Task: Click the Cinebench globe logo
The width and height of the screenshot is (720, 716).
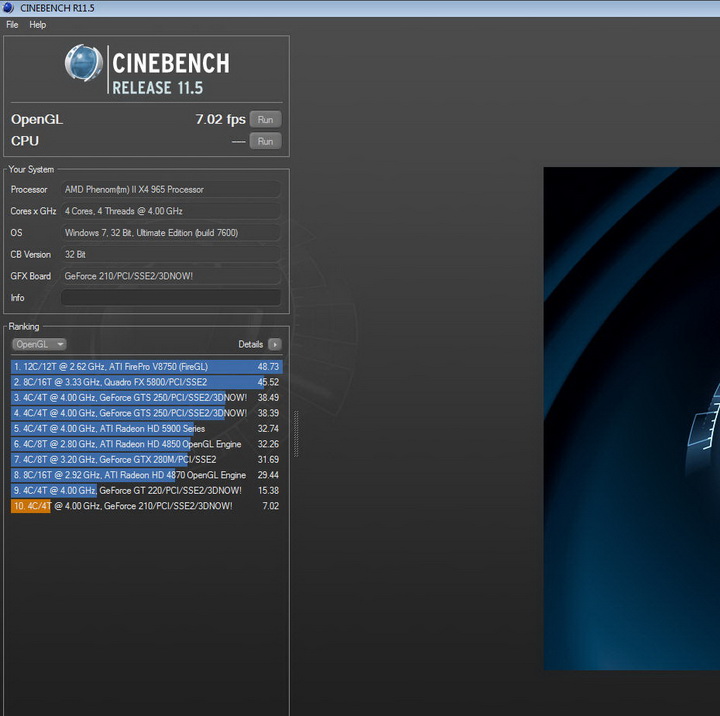Action: 84,63
